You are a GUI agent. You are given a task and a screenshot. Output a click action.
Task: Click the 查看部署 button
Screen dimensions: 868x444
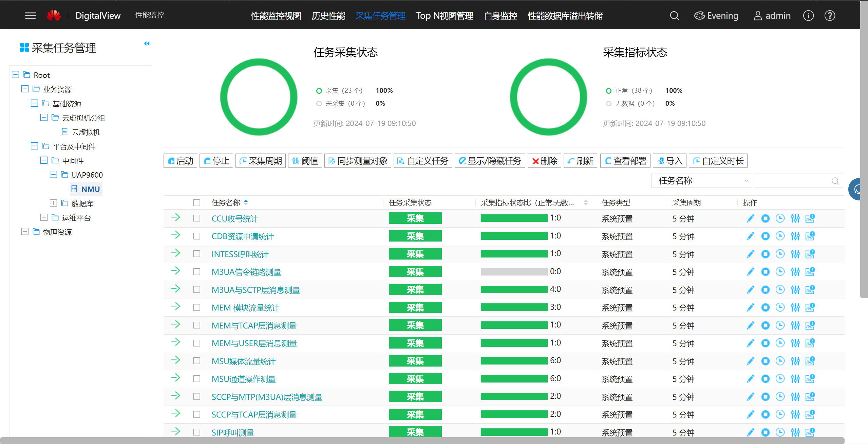[625, 161]
